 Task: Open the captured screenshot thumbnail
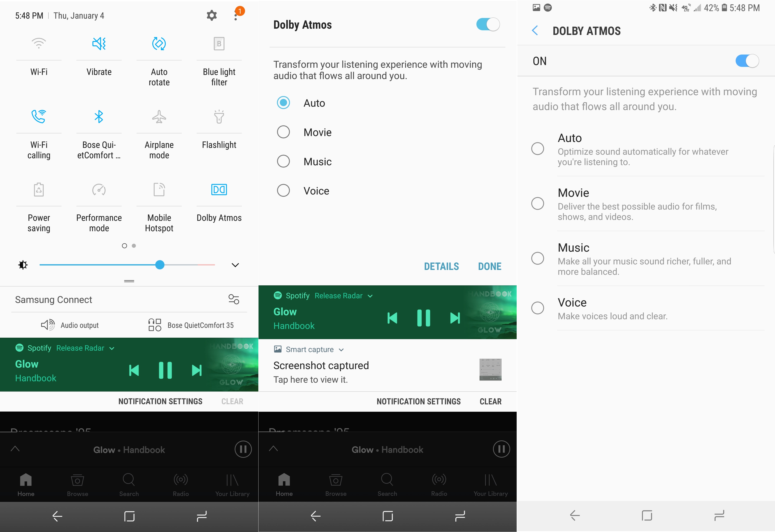[x=490, y=369]
